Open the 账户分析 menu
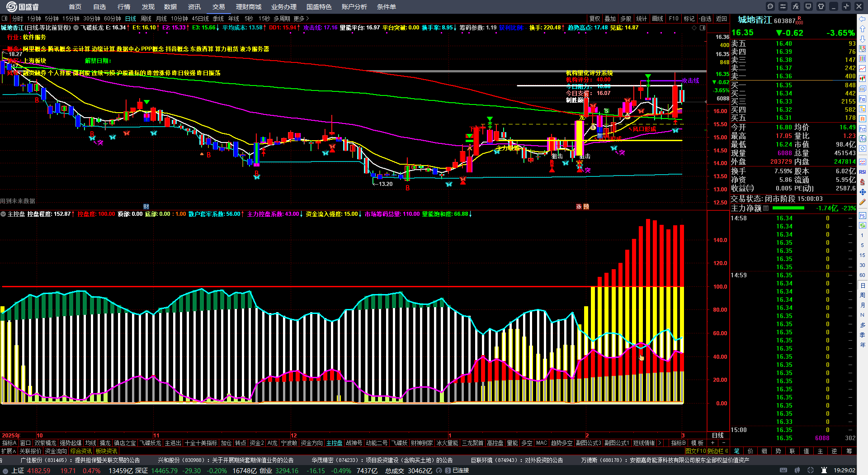The height and width of the screenshot is (475, 868). [354, 7]
